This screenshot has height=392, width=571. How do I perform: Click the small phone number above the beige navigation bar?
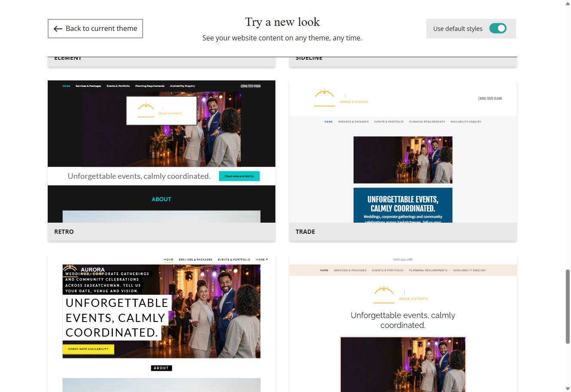tap(403, 260)
